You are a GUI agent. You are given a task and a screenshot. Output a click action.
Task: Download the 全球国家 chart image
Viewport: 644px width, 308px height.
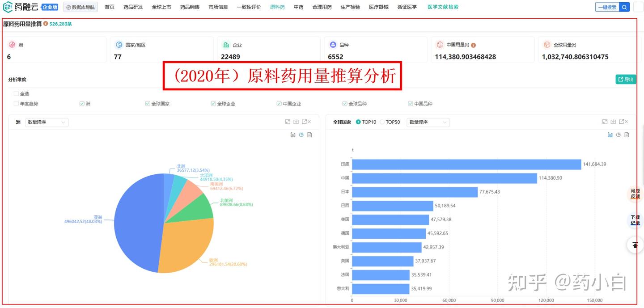point(613,122)
